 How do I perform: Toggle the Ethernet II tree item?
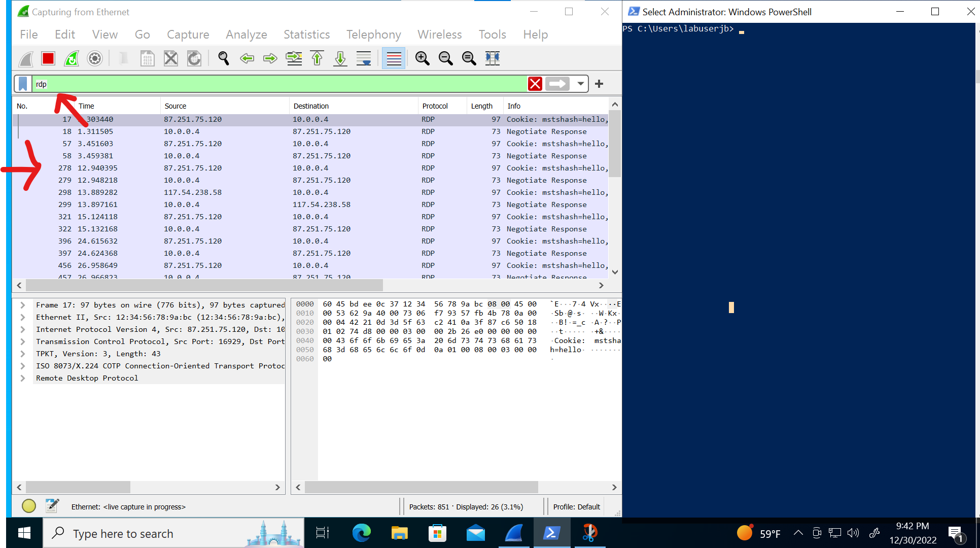23,317
